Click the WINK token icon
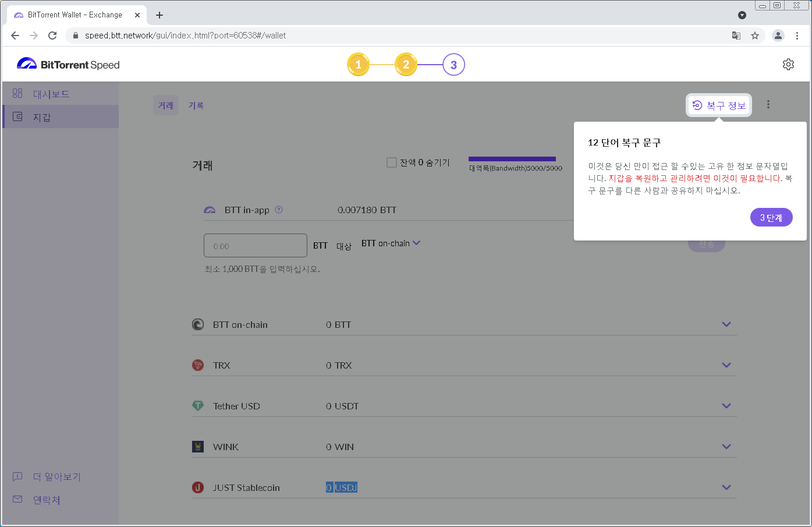Screen dimensions: 812x527 pos(198,447)
